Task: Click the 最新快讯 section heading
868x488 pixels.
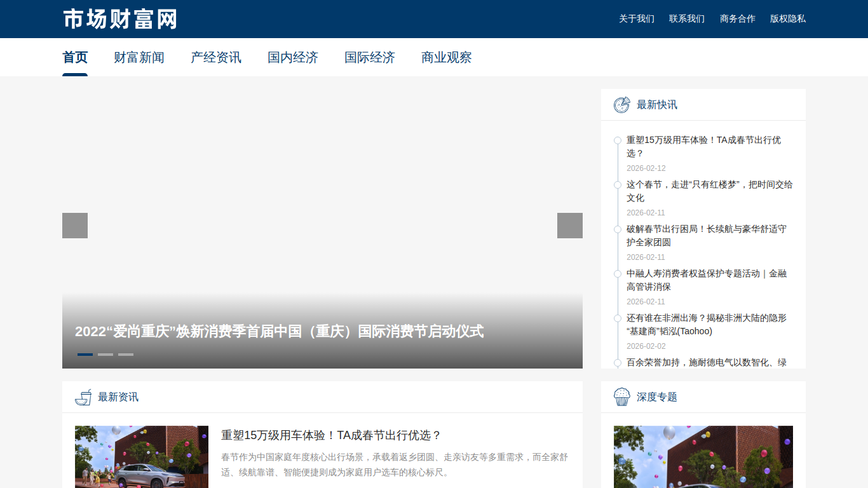Action: 657,105
